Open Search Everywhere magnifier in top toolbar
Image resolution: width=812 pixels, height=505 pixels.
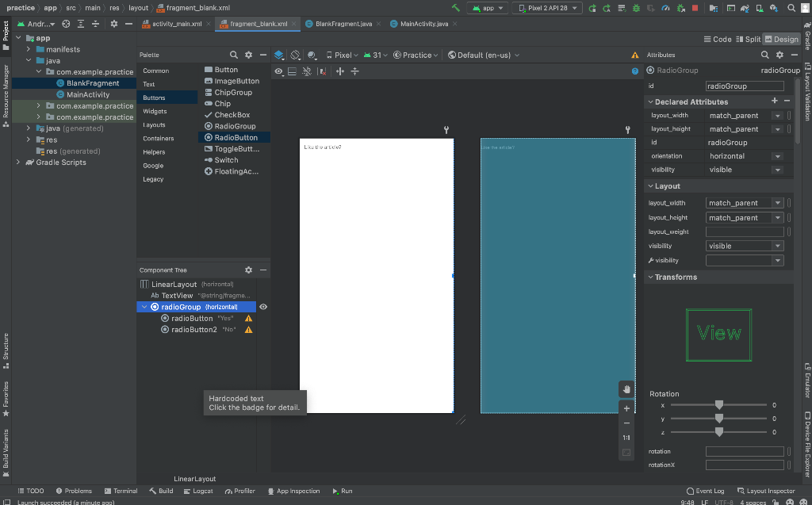tap(791, 8)
